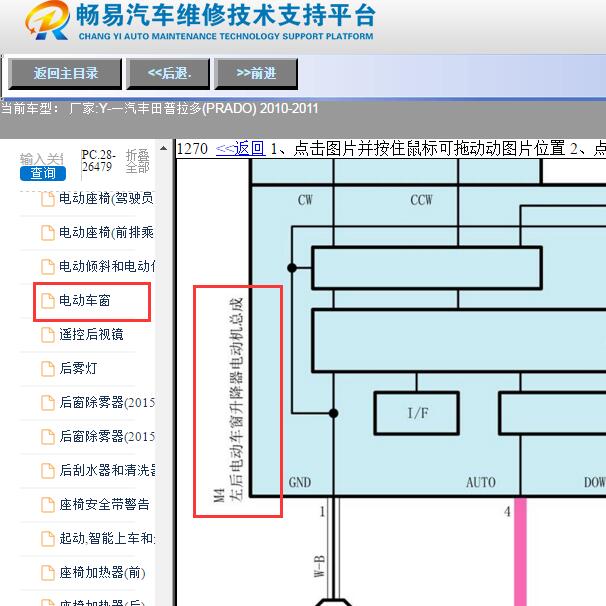This screenshot has height=606, width=606.
Task: Click the W-B wire label
Action: point(319,567)
